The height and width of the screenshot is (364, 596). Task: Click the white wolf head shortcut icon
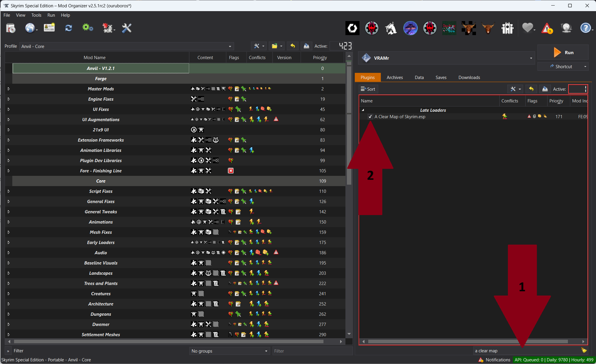(x=391, y=28)
